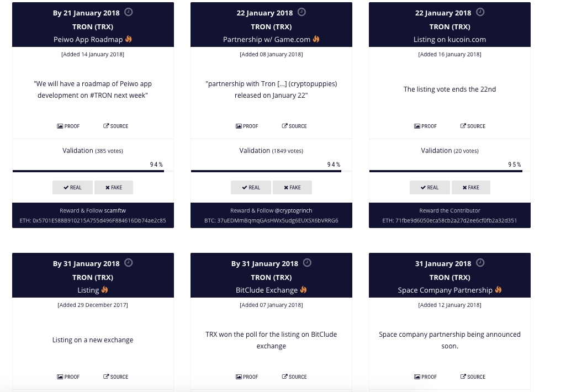
Task: Vote REAL on the Peiwo App Roadmap prediction
Action: pyautogui.click(x=72, y=187)
